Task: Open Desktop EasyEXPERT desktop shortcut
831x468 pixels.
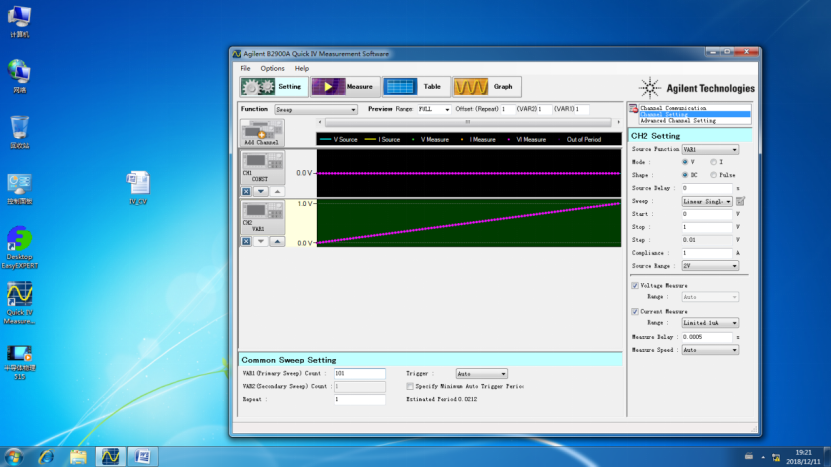Action: [x=20, y=247]
